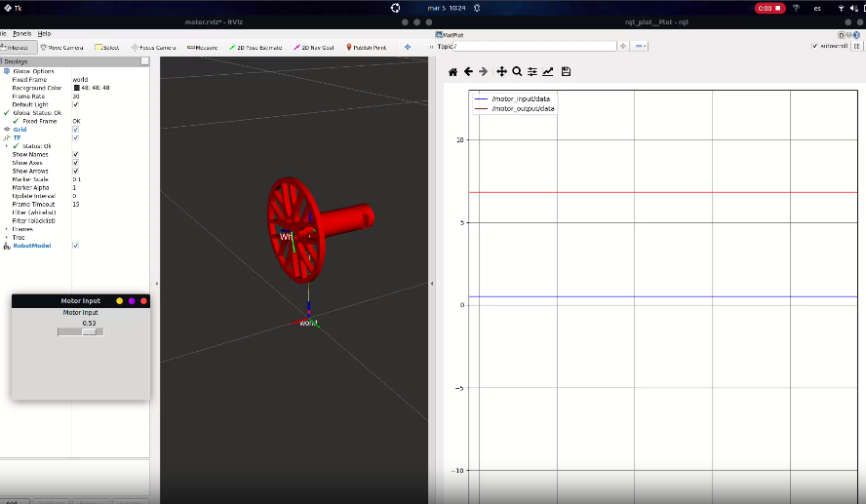Toggle the Show Names checkbox
866x504 pixels.
click(76, 155)
